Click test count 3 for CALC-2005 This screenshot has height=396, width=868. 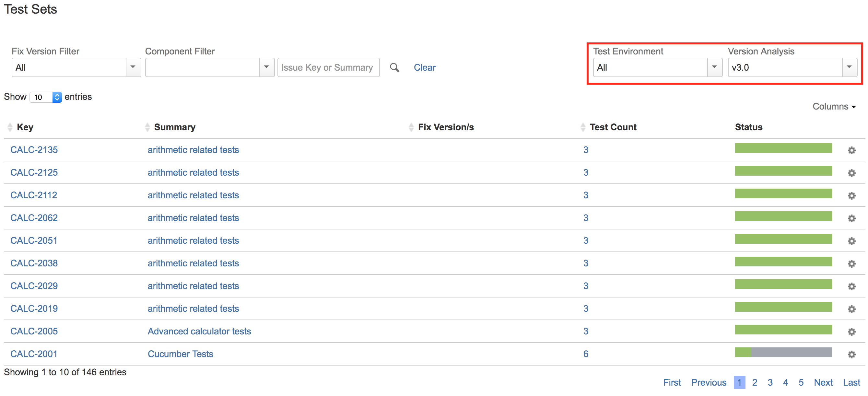pos(586,331)
